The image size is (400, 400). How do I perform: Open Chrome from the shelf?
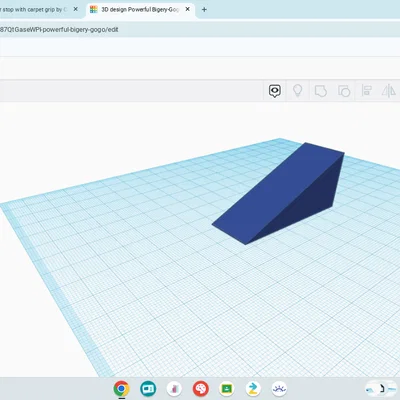click(x=121, y=388)
